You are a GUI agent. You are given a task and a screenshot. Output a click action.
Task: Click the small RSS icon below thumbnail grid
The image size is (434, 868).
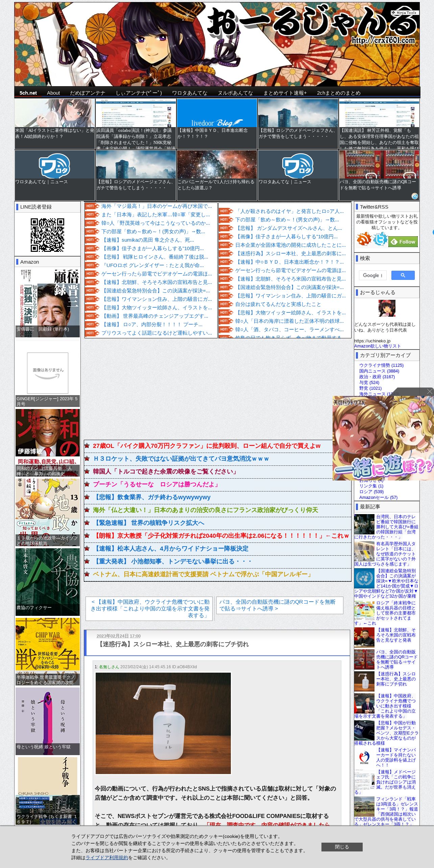point(415,196)
